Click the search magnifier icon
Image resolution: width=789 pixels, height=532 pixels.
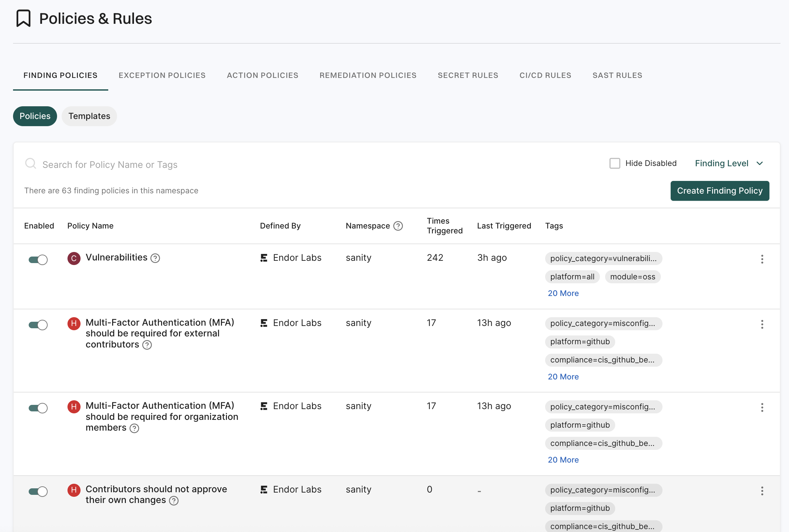(31, 164)
